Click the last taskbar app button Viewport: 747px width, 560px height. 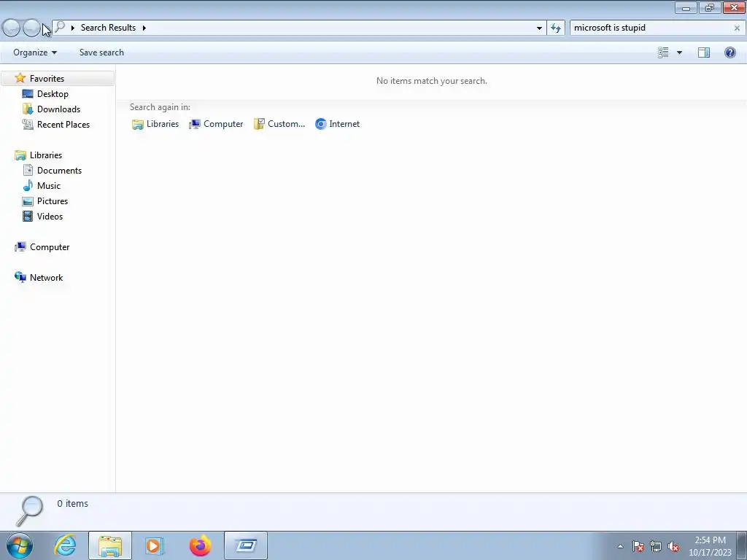[x=246, y=545]
